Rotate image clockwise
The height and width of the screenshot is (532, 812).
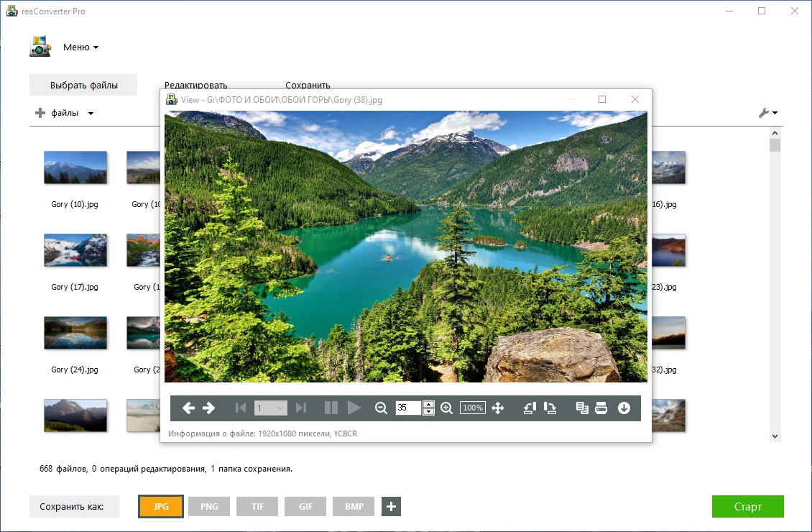coord(550,408)
